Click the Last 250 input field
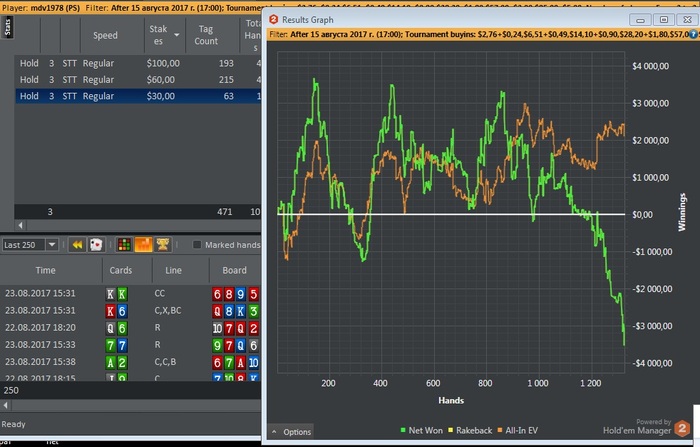Image resolution: width=700 pixels, height=447 pixels. coord(23,245)
